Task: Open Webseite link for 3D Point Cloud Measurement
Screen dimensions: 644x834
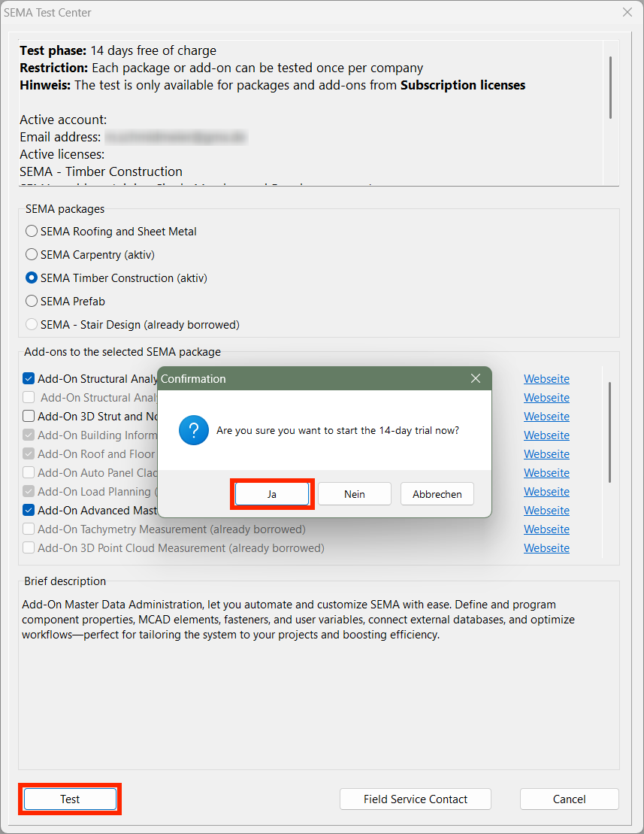Action: click(x=546, y=548)
